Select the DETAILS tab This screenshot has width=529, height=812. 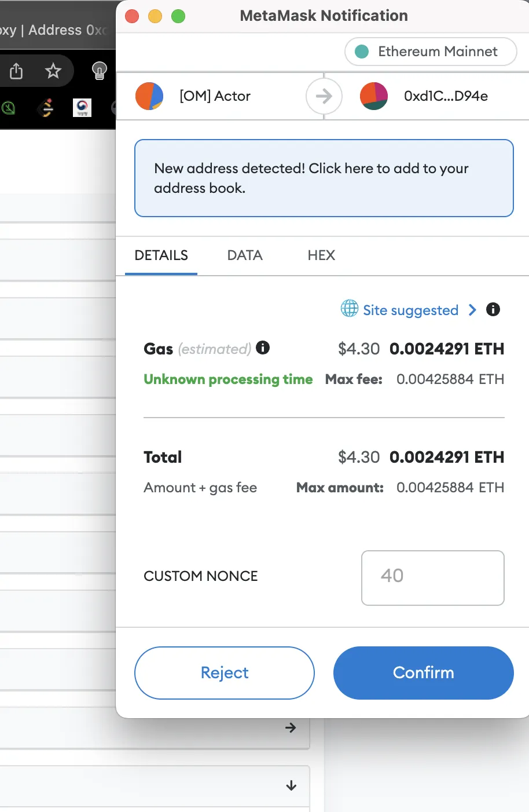161,255
